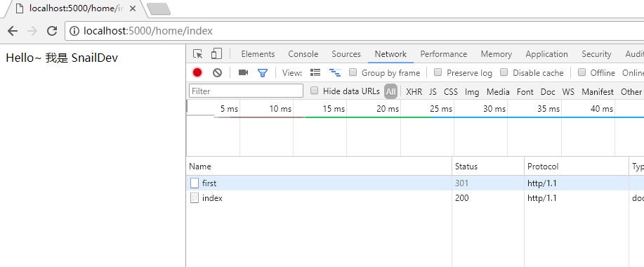Select the Network tab
Image resolution: width=644 pixels, height=267 pixels.
tap(390, 54)
